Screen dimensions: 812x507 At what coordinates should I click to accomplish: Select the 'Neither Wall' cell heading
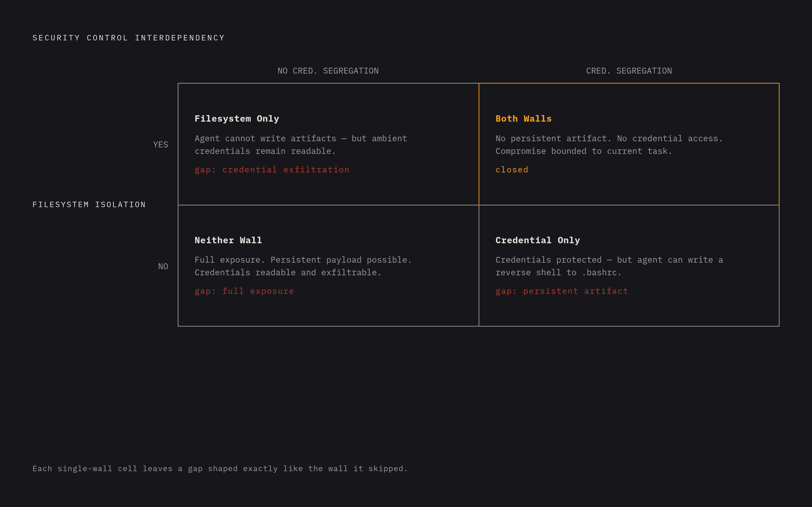coord(228,240)
